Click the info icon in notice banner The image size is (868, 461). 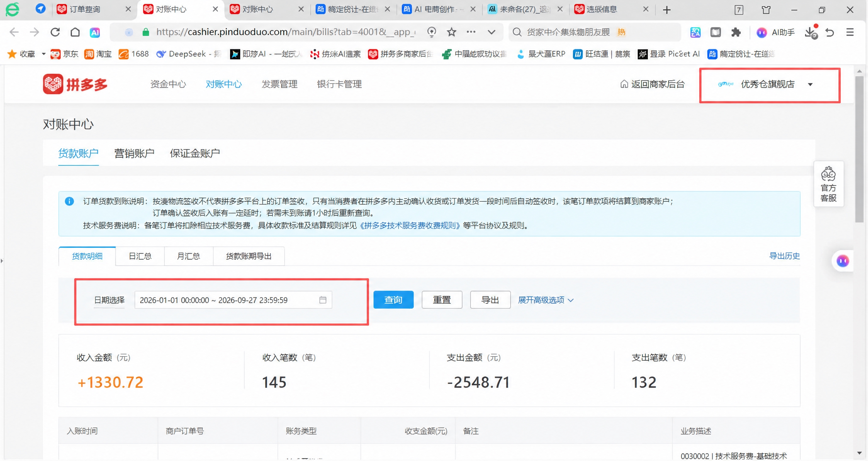pyautogui.click(x=69, y=201)
